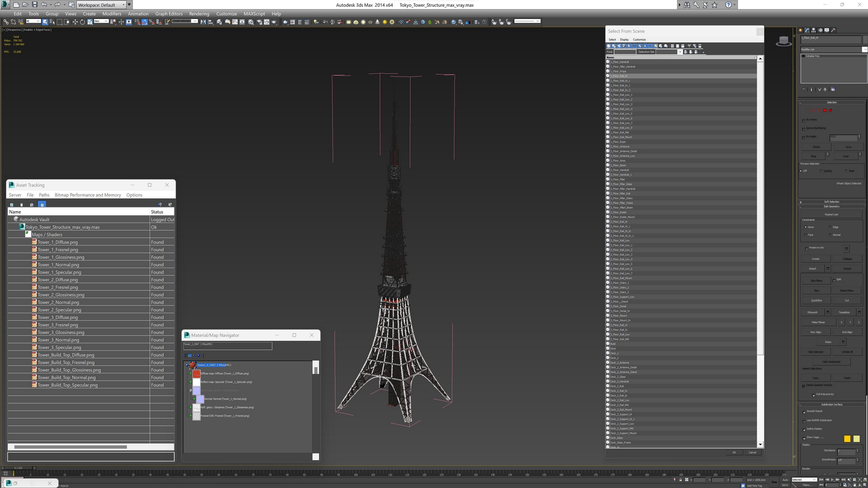This screenshot has width=868, height=488.
Task: Click the orange cage color swatch
Action: 847,439
